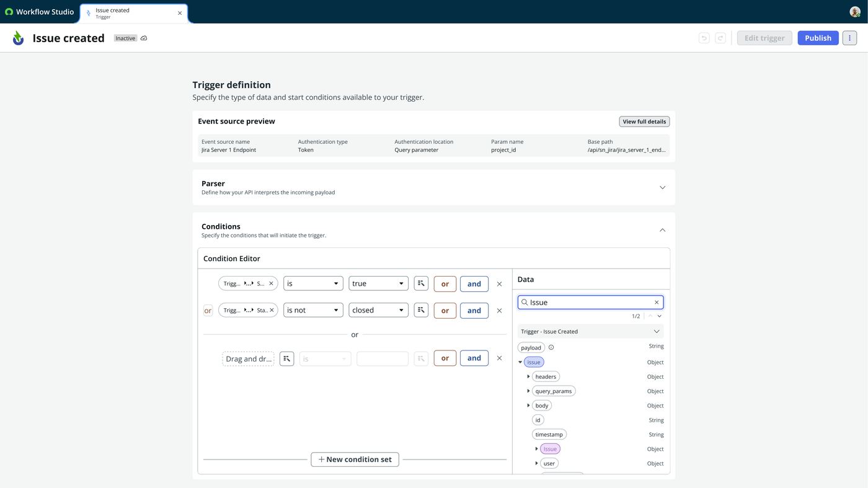This screenshot has height=488, width=868.
Task: Open the 'is not' operator dropdown
Action: tap(313, 310)
